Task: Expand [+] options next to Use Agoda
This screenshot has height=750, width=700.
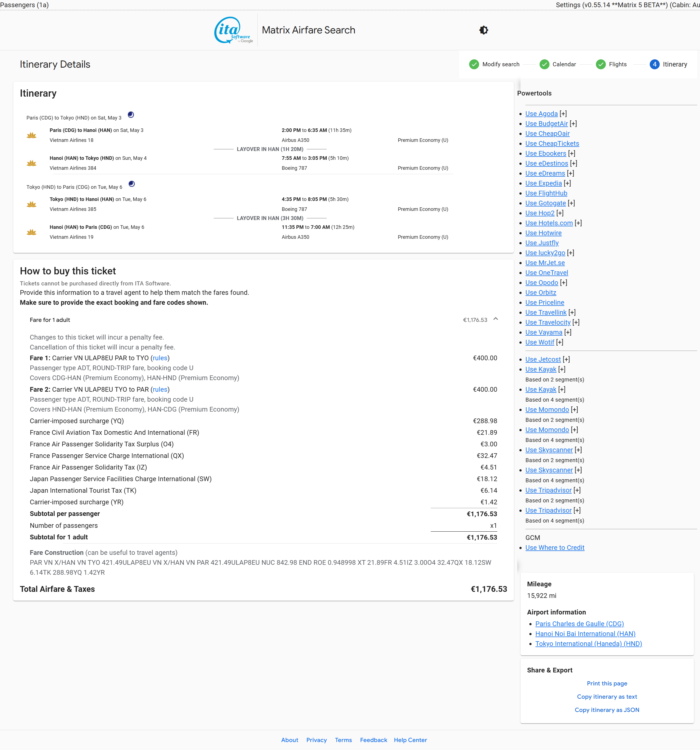Action: (x=563, y=113)
